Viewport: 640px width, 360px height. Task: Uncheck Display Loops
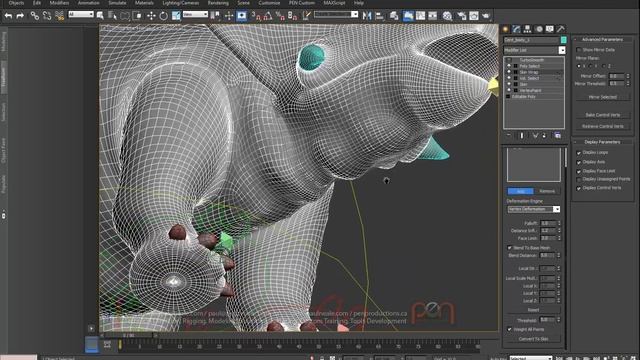tap(579, 153)
